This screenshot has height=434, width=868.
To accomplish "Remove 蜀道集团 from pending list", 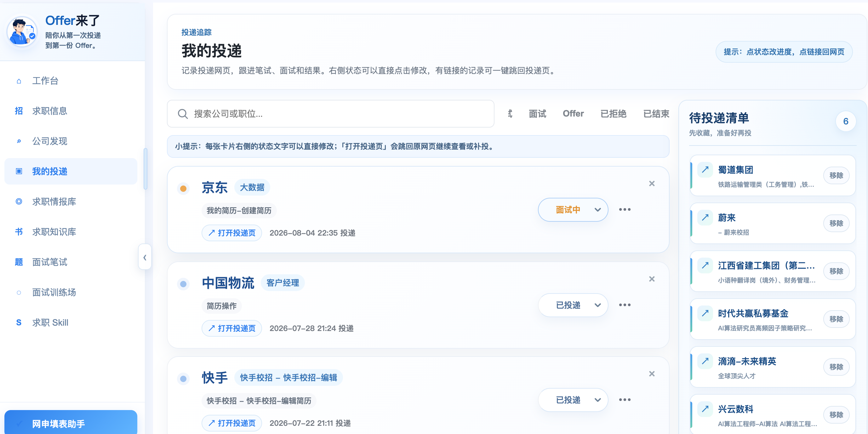I will click(x=836, y=175).
